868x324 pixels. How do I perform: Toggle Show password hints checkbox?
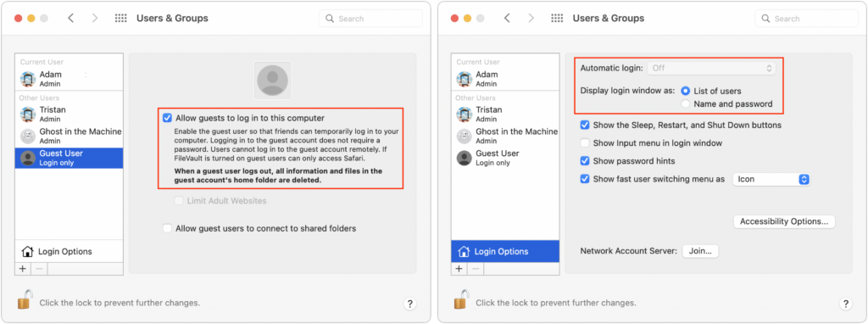(585, 161)
